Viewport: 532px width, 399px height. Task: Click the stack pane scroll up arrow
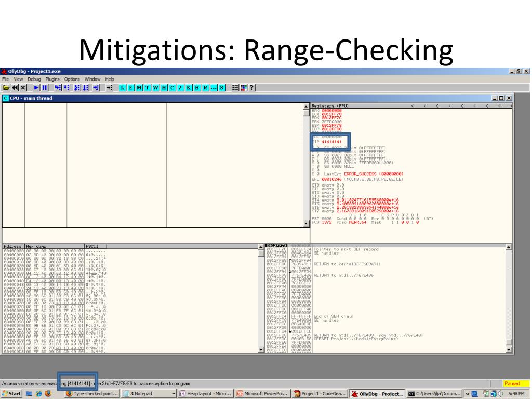[x=509, y=247]
